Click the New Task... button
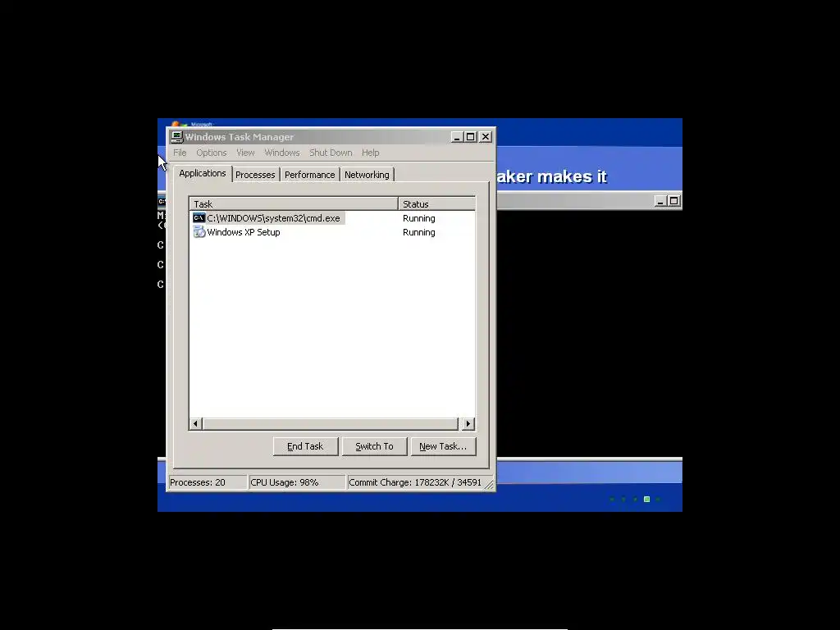Viewport: 840px width, 630px height. [443, 446]
